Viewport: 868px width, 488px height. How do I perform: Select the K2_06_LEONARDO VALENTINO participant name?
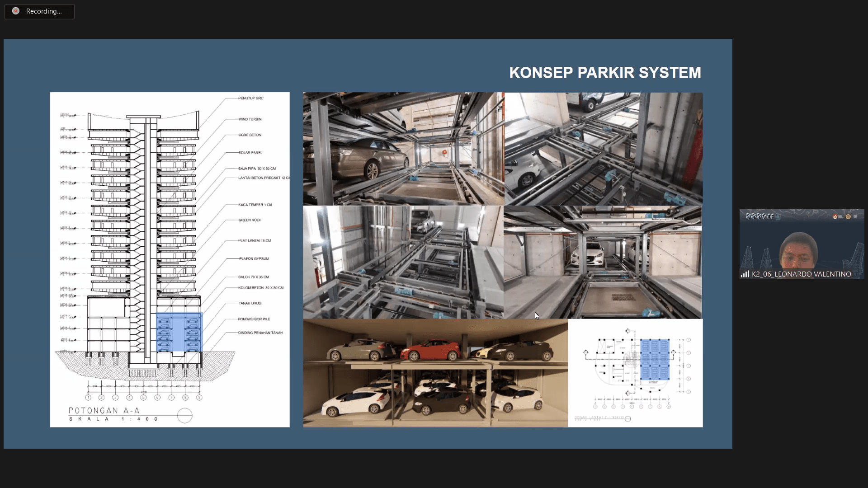coord(801,274)
